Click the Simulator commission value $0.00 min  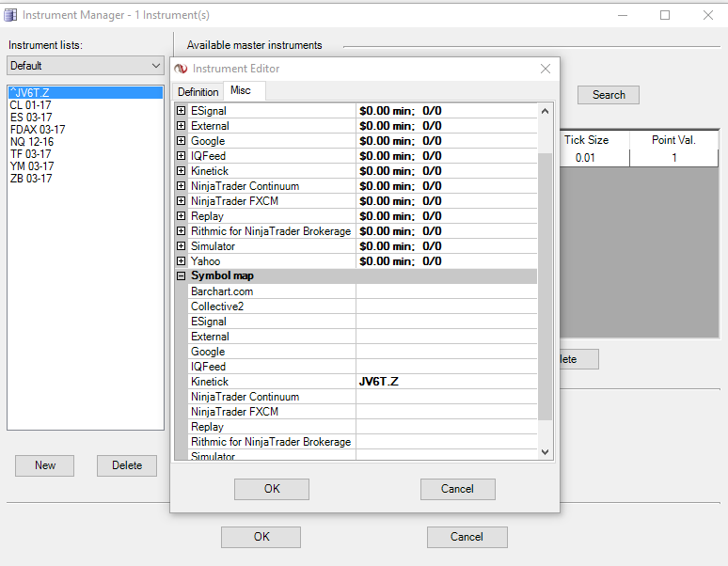[447, 246]
